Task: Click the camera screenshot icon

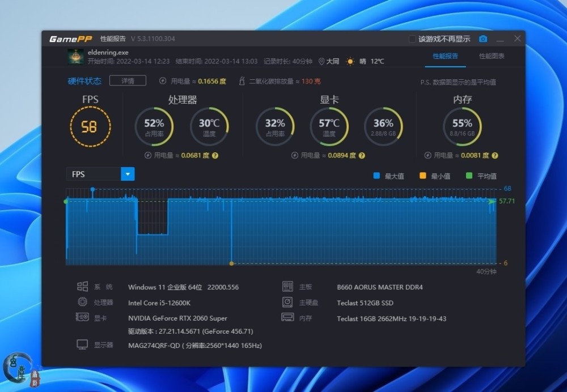Action: click(483, 39)
